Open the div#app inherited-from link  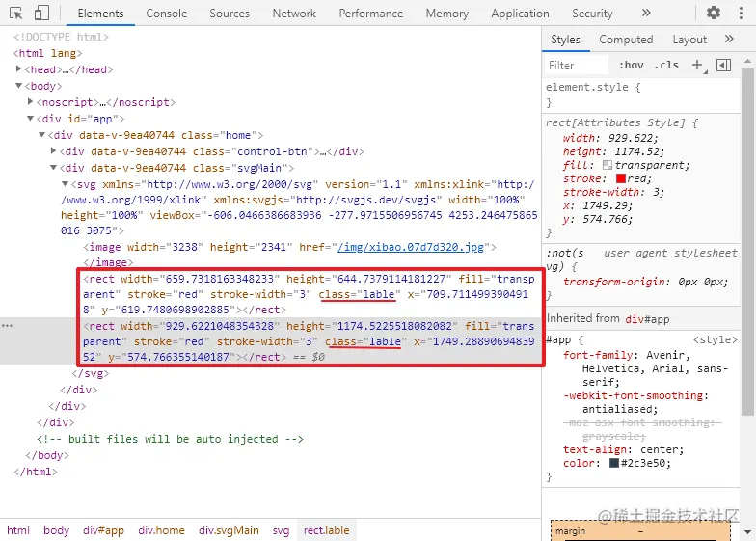[x=648, y=319]
